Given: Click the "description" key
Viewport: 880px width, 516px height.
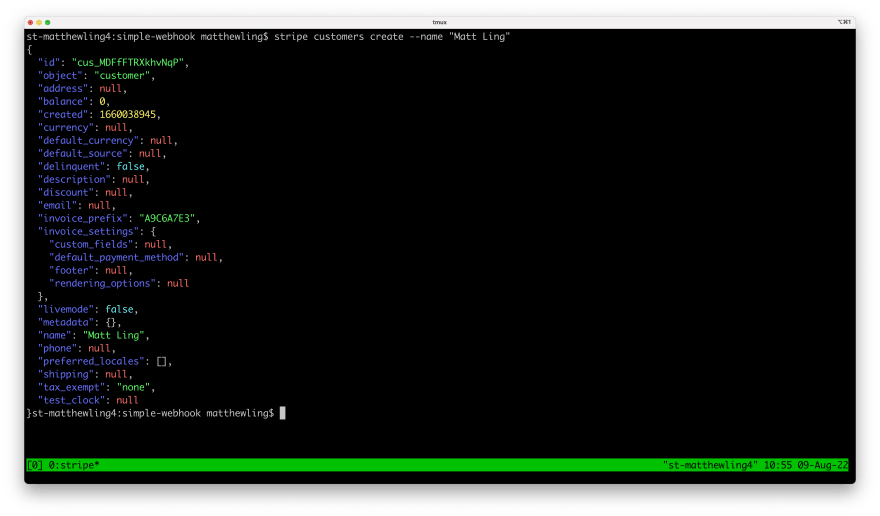Looking at the screenshot, I should 74,180.
